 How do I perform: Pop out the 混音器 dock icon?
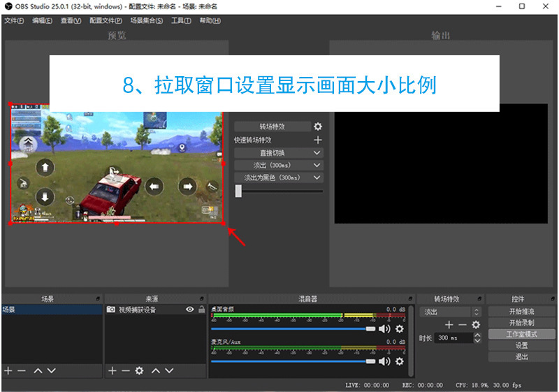[x=410, y=298]
